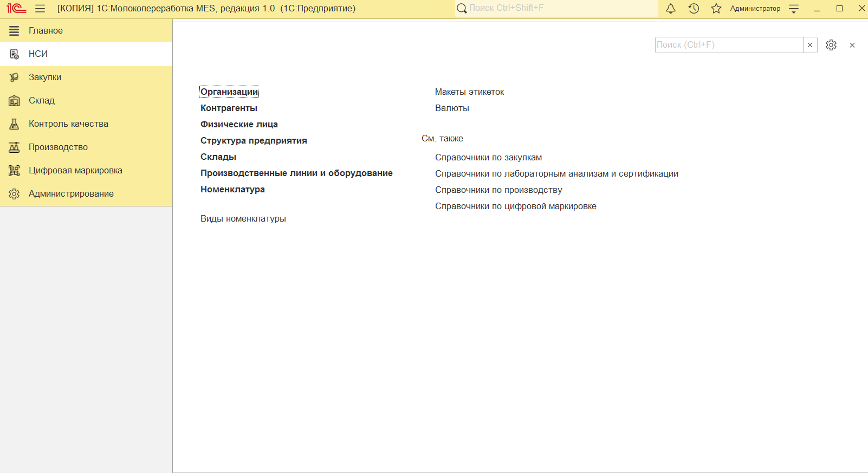Open Справочники по закупкам
Image resolution: width=868 pixels, height=473 pixels.
488,157
